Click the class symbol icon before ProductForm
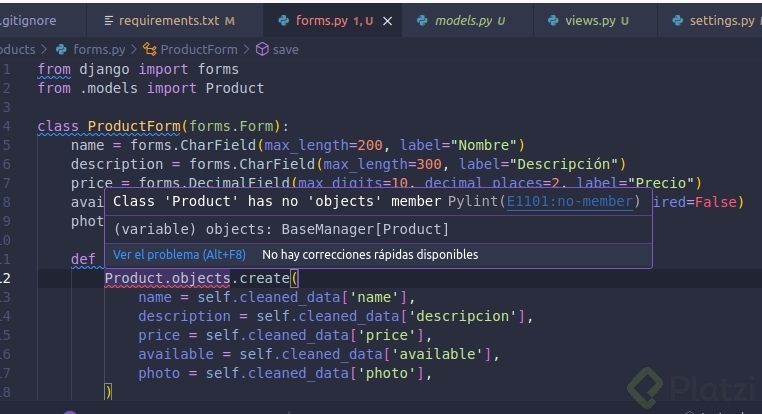The width and height of the screenshot is (762, 414). pos(150,49)
